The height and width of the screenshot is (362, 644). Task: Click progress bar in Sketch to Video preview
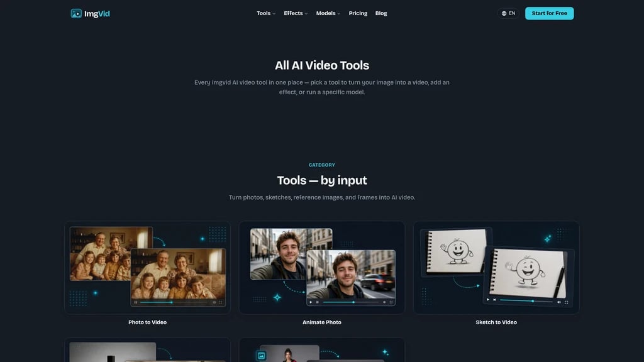tap(526, 301)
